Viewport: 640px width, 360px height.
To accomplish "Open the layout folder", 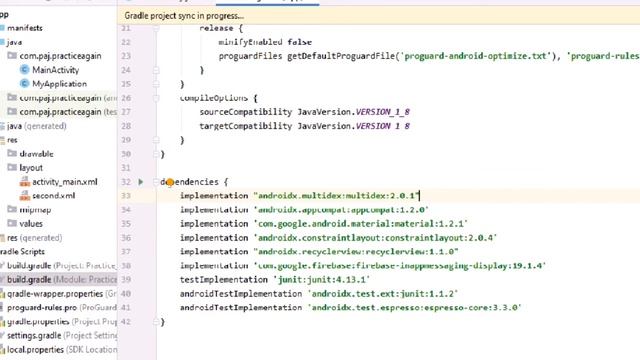I will (x=31, y=168).
